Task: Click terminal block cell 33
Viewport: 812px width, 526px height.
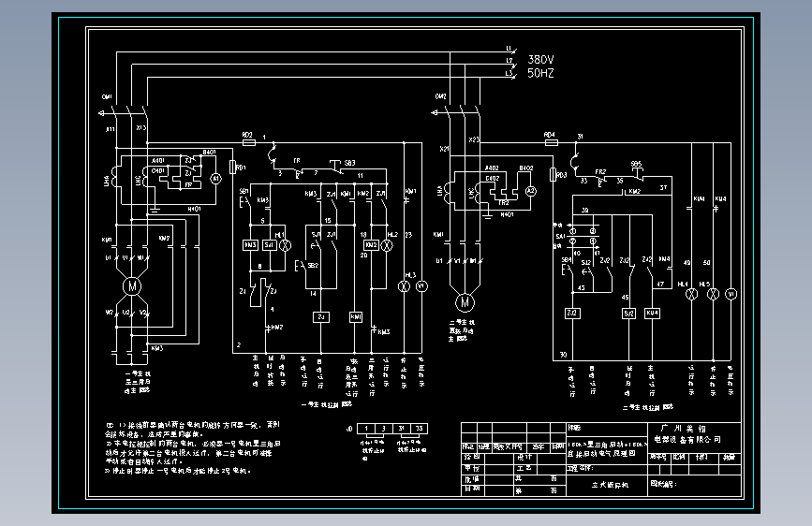Action: [419, 429]
